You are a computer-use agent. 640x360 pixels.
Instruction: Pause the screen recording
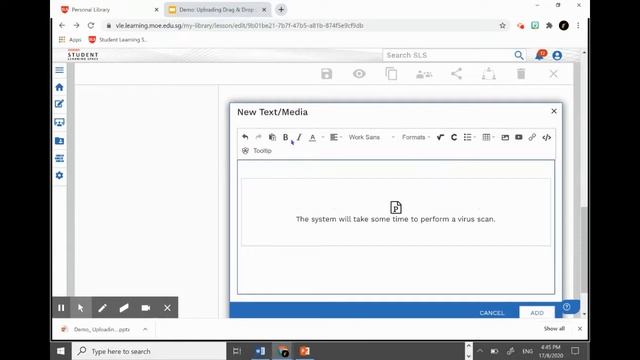tap(61, 308)
